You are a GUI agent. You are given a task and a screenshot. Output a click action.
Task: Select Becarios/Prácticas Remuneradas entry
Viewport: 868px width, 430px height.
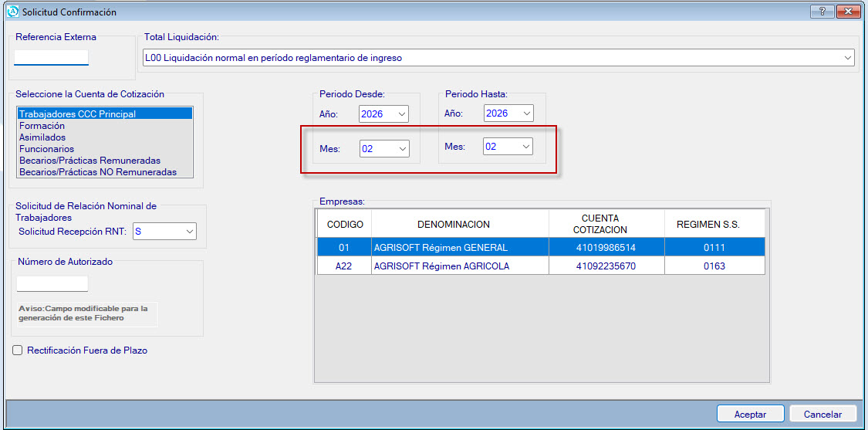coord(90,161)
